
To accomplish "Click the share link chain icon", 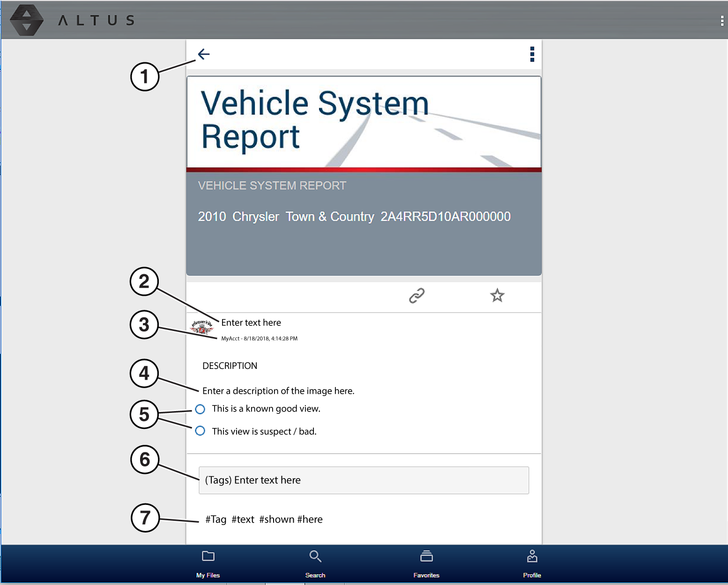I will (416, 296).
